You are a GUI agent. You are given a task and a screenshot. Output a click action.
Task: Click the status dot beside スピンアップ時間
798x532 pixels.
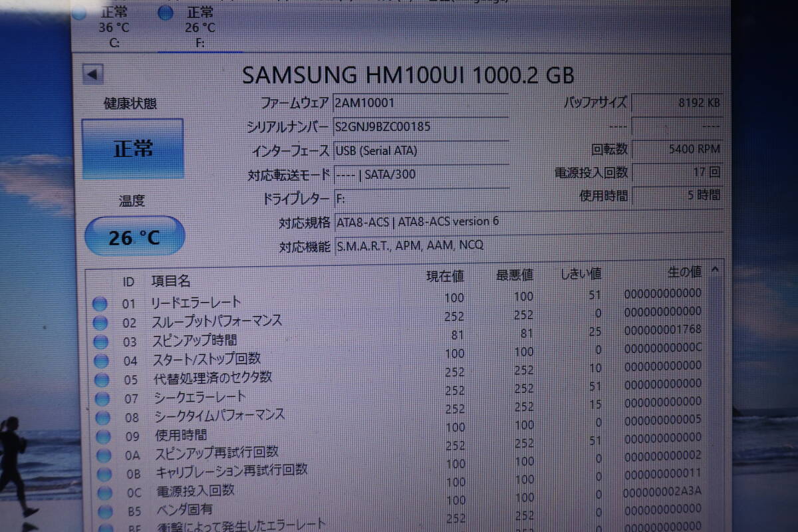coord(101,342)
